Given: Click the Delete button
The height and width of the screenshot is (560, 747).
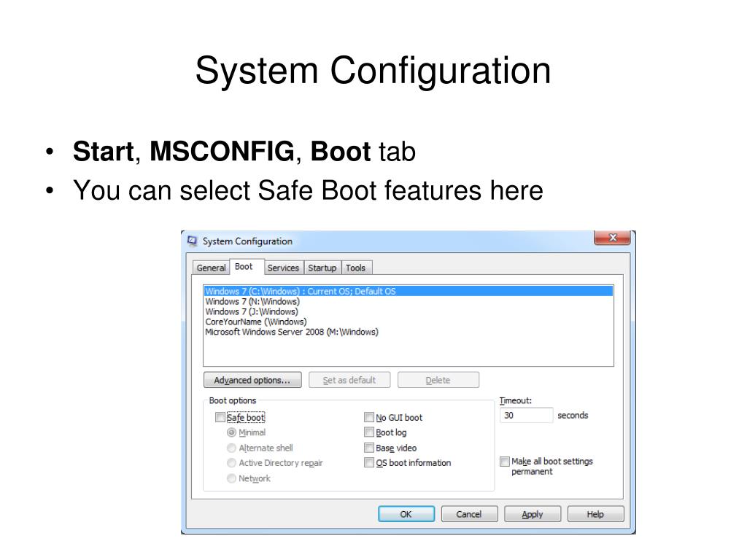Looking at the screenshot, I should point(438,380).
